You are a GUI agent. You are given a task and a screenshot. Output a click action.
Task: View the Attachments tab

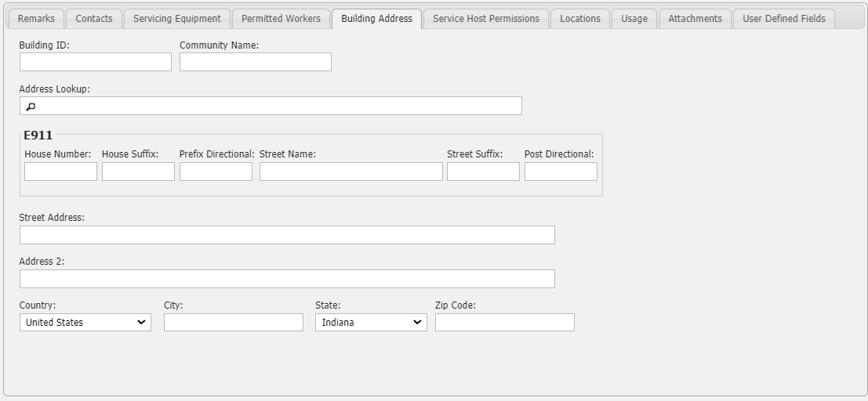click(695, 19)
